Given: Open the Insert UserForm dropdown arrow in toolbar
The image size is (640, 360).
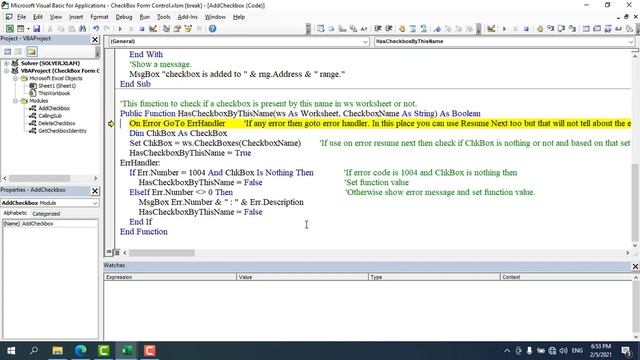Looking at the screenshot, I should click(x=28, y=29).
